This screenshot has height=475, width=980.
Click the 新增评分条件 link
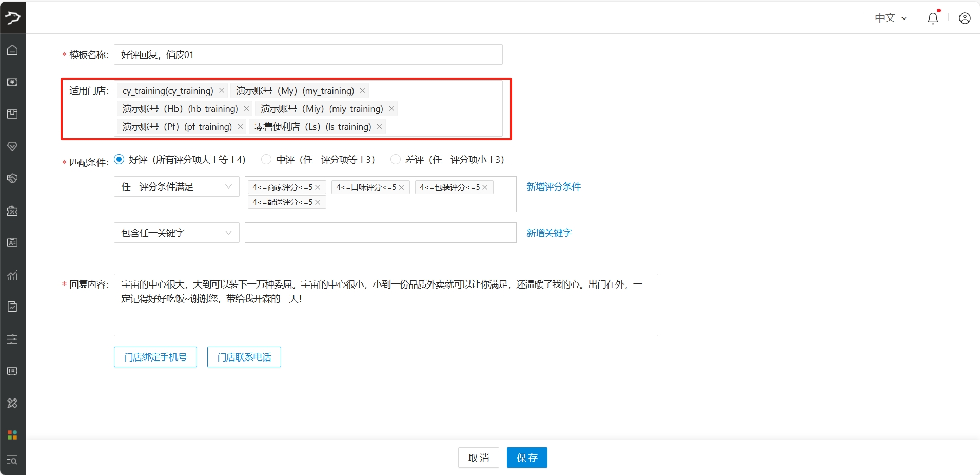click(553, 187)
